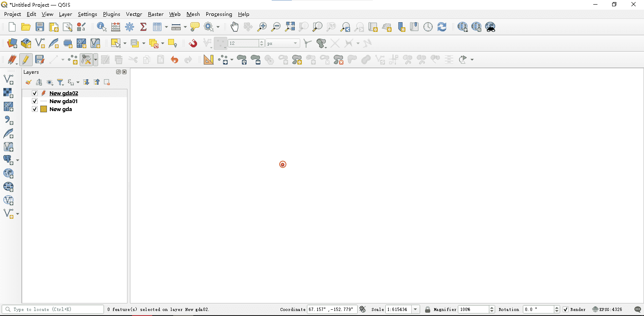Viewport: 644px width, 316px height.
Task: Create a new project with blank page icon
Action: point(12,27)
